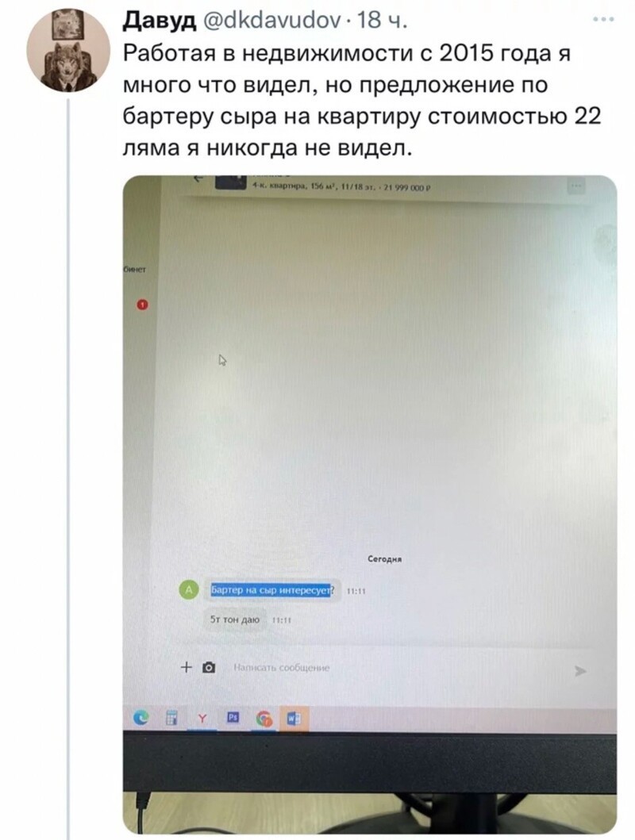This screenshot has height=840, width=635.
Task: Open Photoshop from the taskbar
Action: click(x=233, y=718)
